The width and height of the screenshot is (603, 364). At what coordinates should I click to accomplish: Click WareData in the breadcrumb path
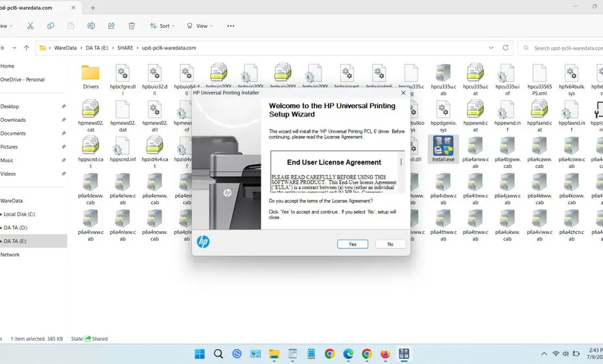(x=65, y=48)
